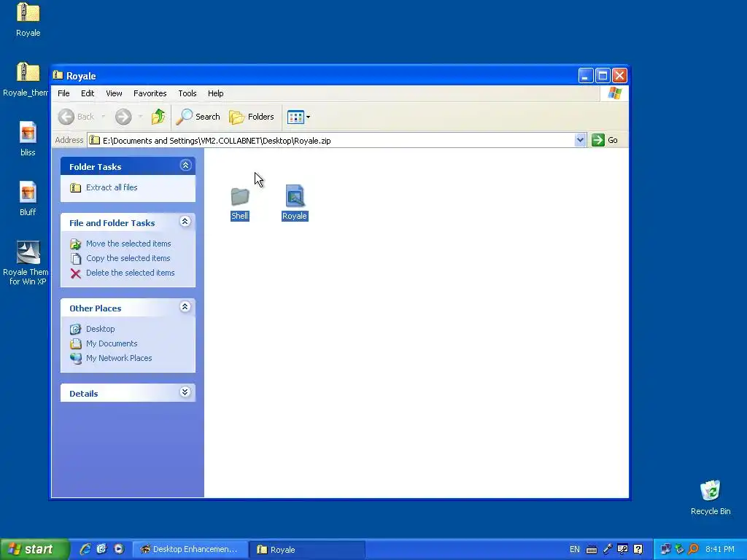Open the File menu
The image size is (747, 560).
pos(64,93)
